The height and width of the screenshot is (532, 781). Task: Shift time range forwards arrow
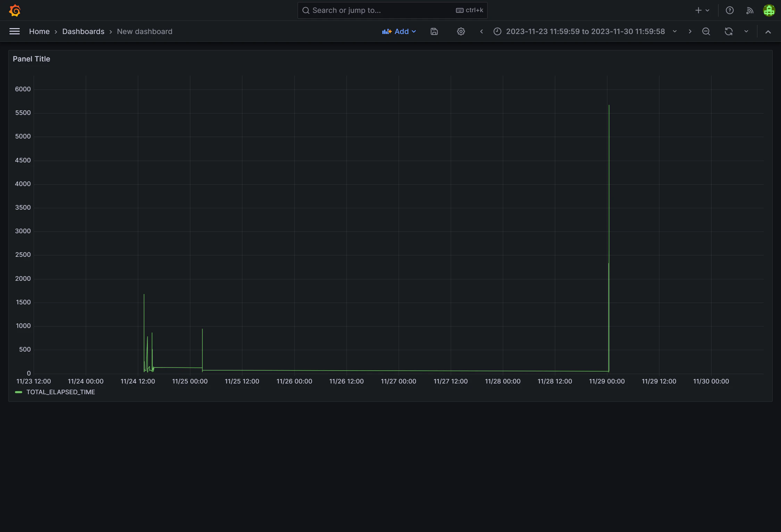click(x=690, y=32)
